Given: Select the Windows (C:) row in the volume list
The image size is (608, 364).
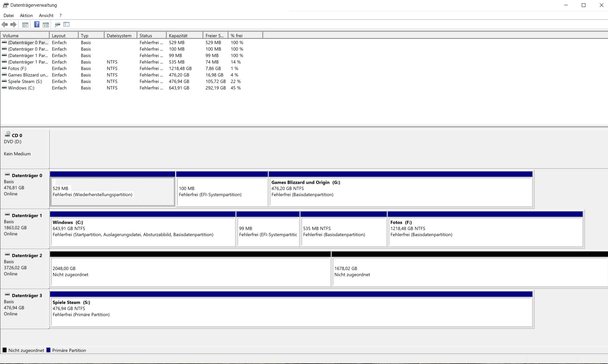Looking at the screenshot, I should 21,88.
